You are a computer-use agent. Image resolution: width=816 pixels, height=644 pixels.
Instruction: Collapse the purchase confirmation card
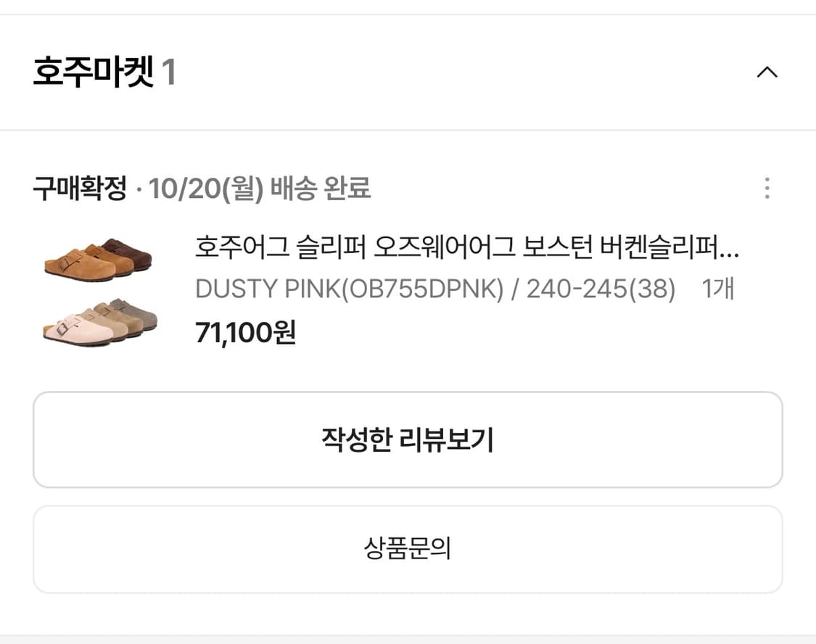pos(766,72)
